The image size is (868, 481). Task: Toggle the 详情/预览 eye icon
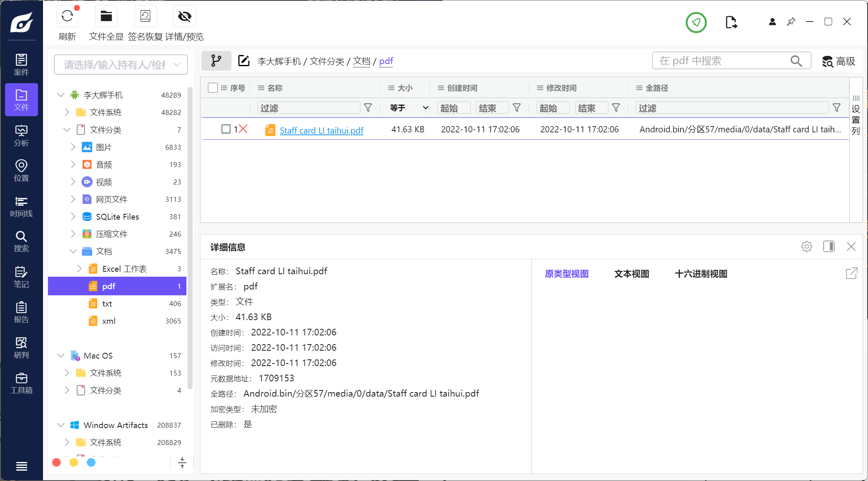pos(184,17)
